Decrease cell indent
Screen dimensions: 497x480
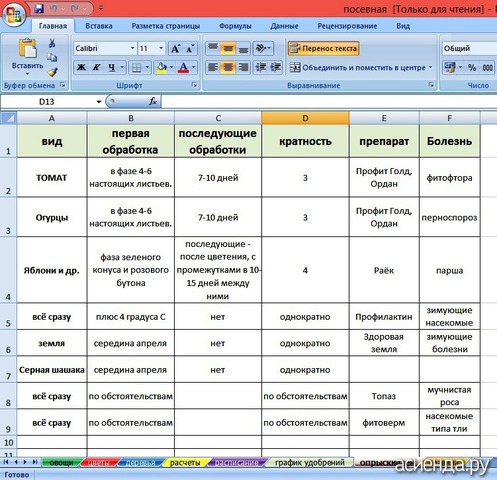coord(261,68)
